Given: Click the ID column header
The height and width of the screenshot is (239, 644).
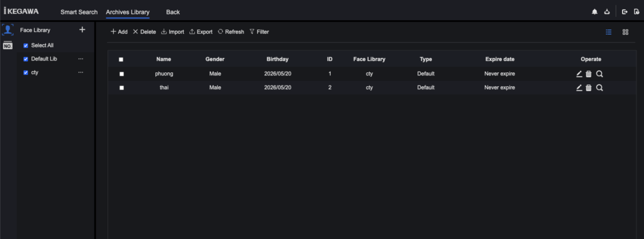Looking at the screenshot, I should tap(330, 59).
